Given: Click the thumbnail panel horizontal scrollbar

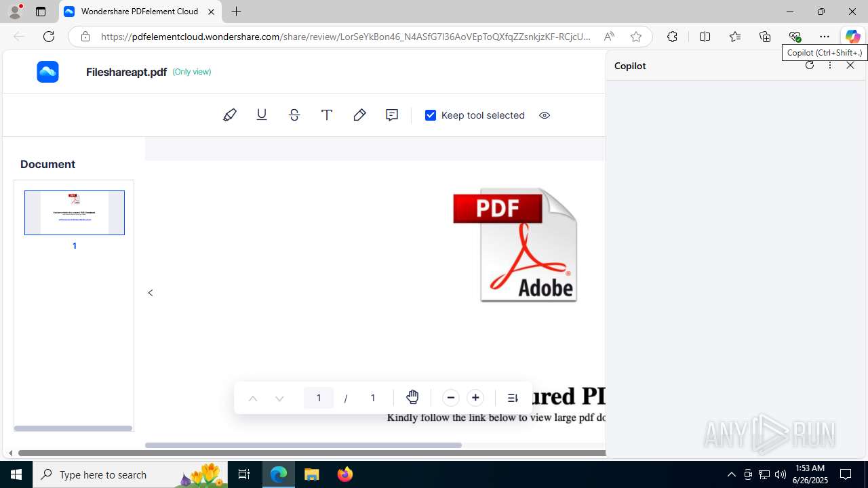Looking at the screenshot, I should point(73,428).
